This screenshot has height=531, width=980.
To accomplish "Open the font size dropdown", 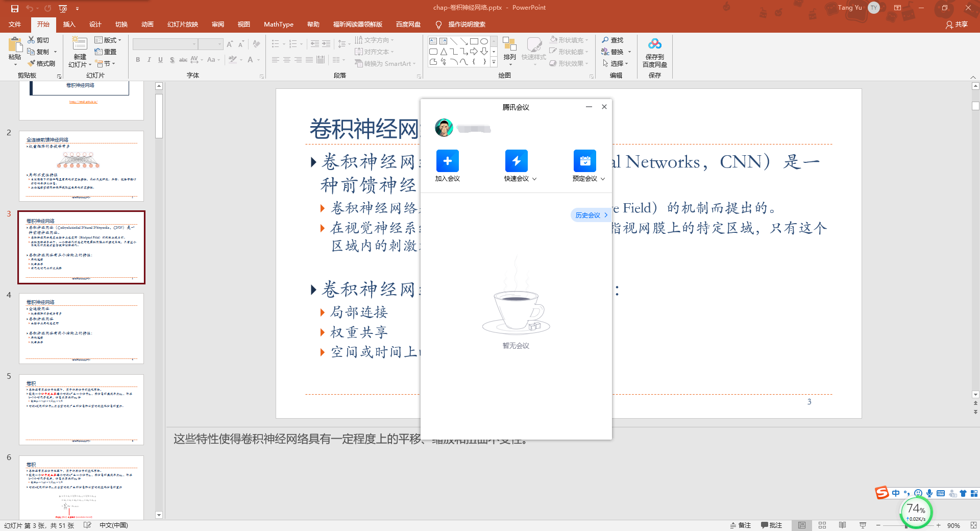I will (219, 44).
